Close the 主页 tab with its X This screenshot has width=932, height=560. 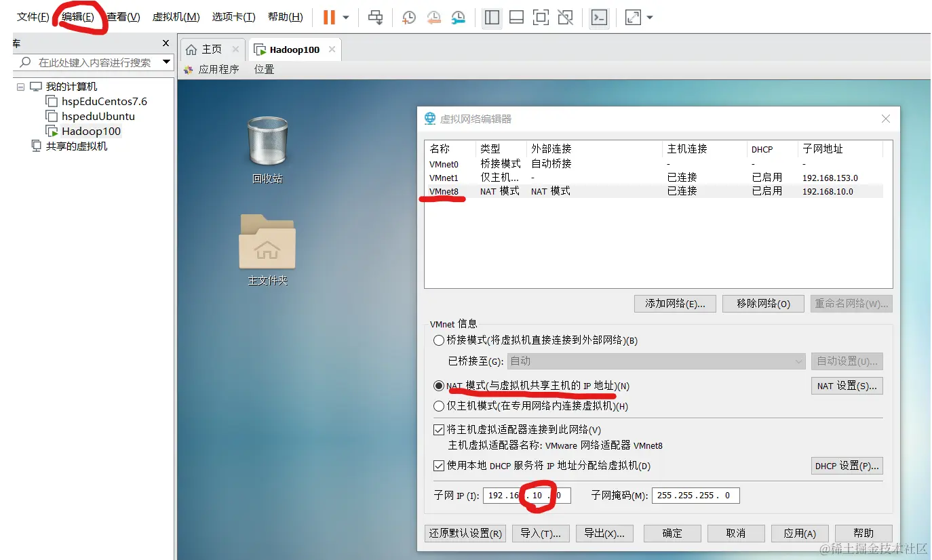coord(235,49)
